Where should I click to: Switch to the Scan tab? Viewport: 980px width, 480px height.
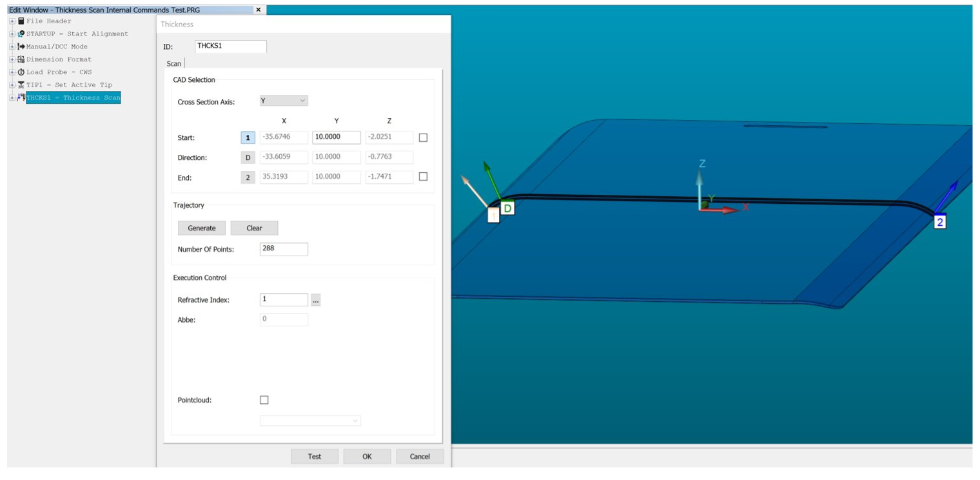pyautogui.click(x=173, y=64)
